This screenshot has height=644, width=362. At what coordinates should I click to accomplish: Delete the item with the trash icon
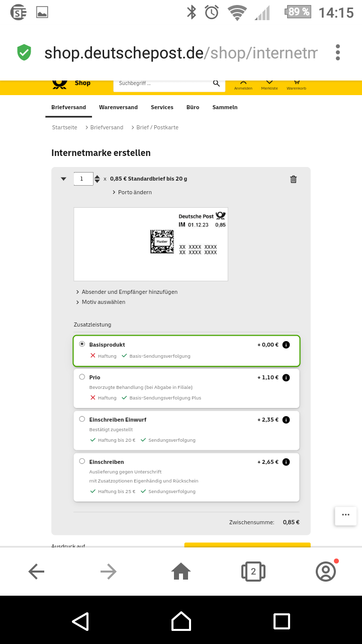294,179
